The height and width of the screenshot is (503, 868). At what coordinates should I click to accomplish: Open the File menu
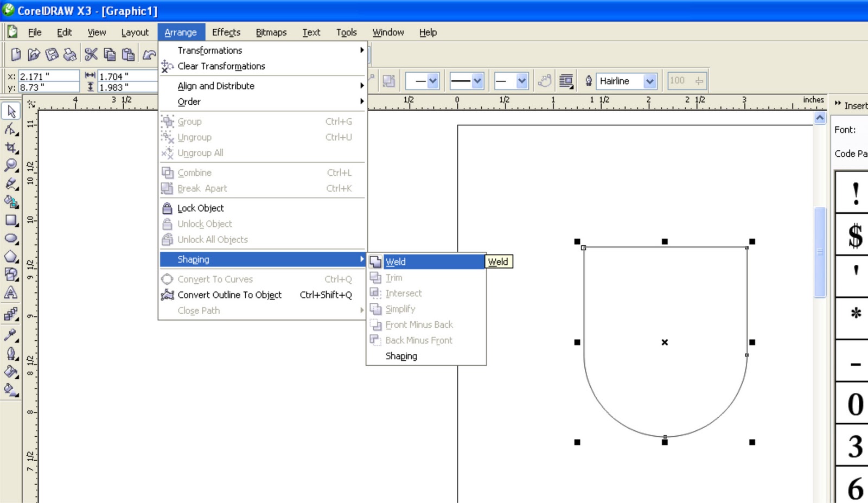(35, 33)
